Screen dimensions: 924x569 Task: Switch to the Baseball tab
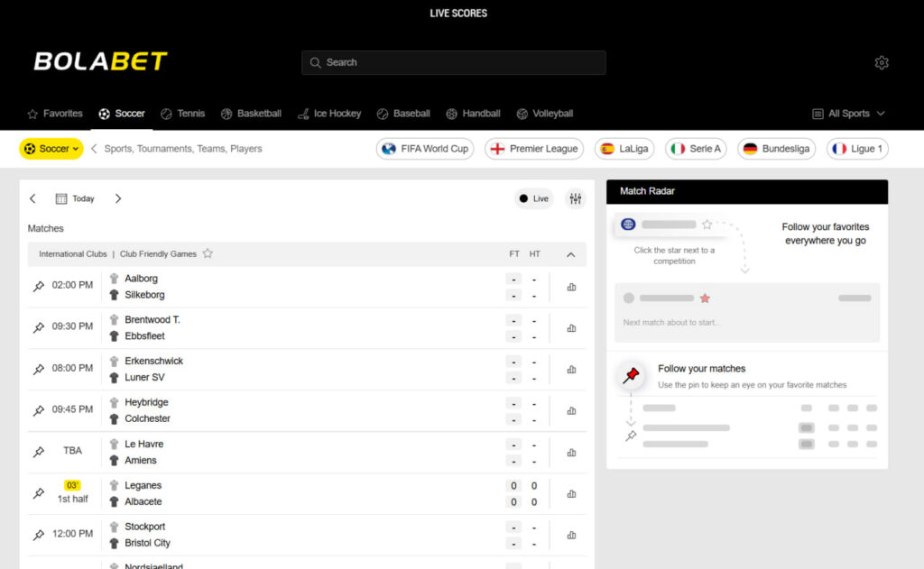point(403,114)
